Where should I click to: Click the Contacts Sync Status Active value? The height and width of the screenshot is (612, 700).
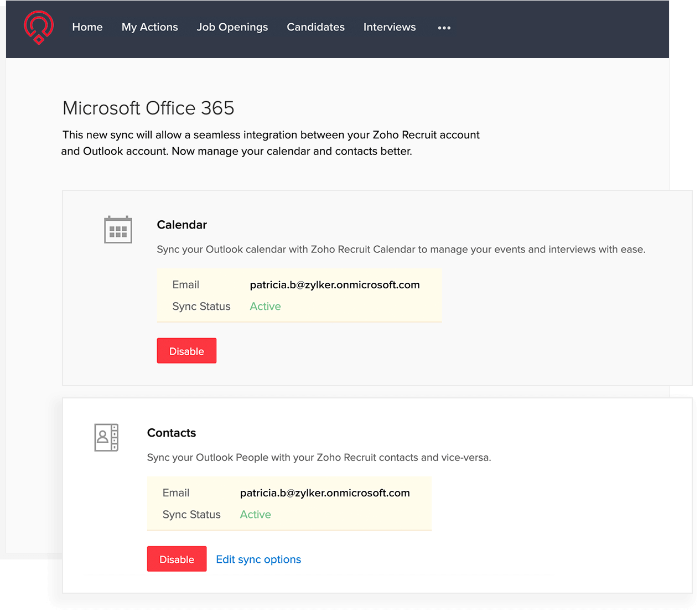(255, 515)
